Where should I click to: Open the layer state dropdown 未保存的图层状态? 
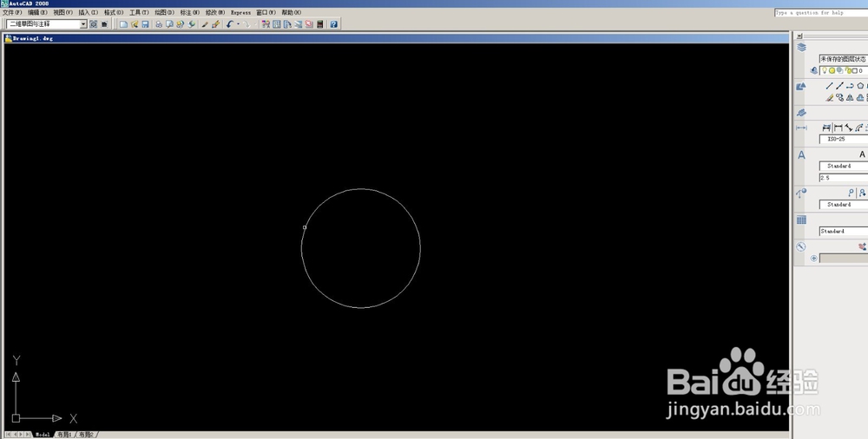point(844,59)
